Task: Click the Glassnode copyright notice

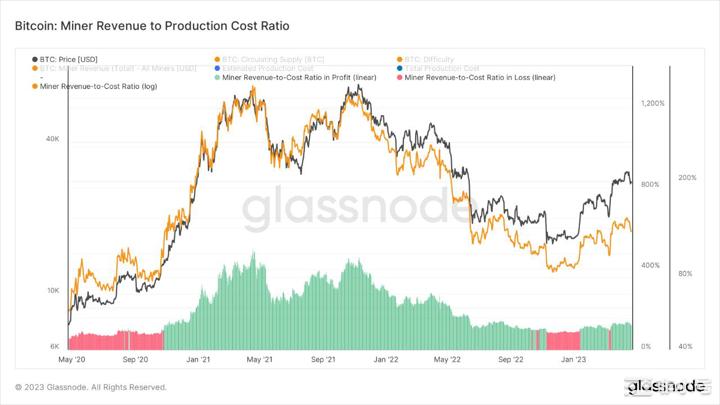Action: coord(91,387)
